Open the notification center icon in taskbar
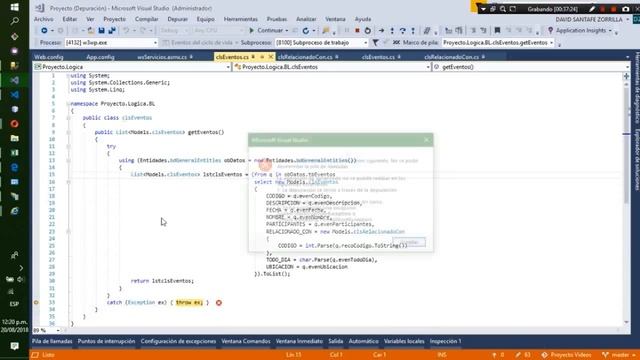Image resolution: width=640 pixels, height=360 pixels. 15,346
